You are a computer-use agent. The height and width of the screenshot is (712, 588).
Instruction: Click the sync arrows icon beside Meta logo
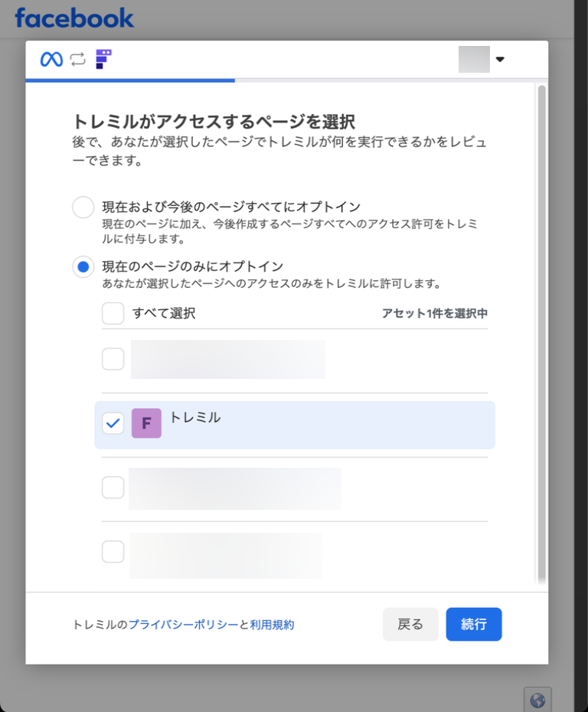[77, 60]
